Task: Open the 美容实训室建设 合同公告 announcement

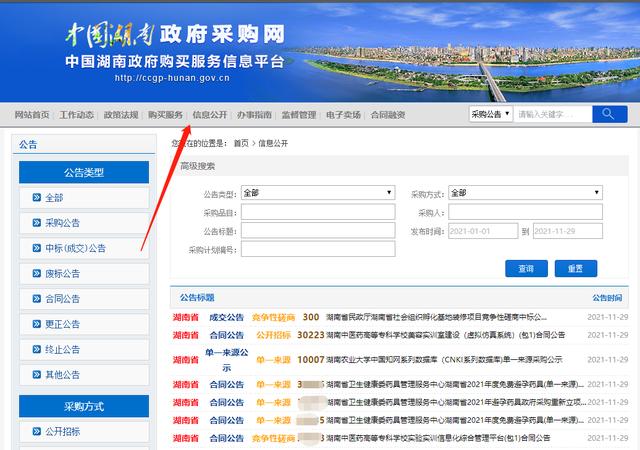Action: (445, 335)
